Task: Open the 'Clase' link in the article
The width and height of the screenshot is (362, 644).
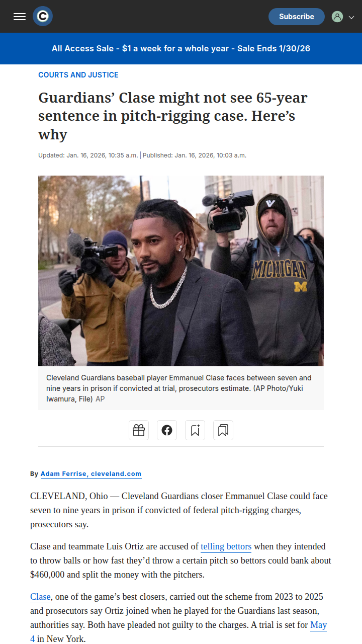Action: (40, 597)
